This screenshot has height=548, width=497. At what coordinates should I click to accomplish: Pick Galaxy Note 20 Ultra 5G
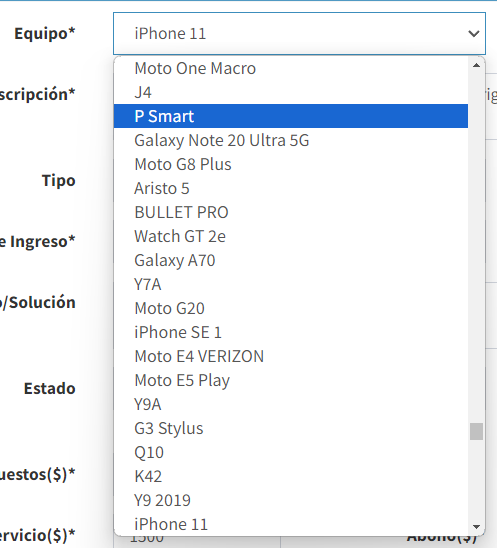(291, 140)
